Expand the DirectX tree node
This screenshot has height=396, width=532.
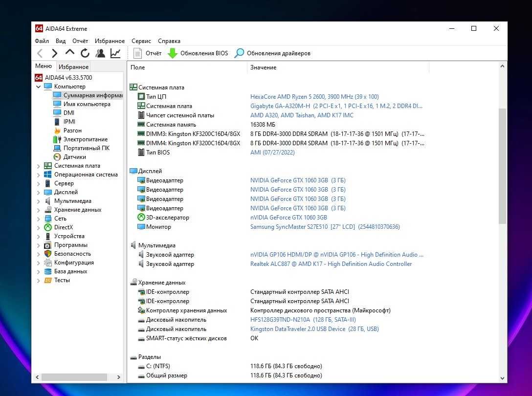pos(38,228)
